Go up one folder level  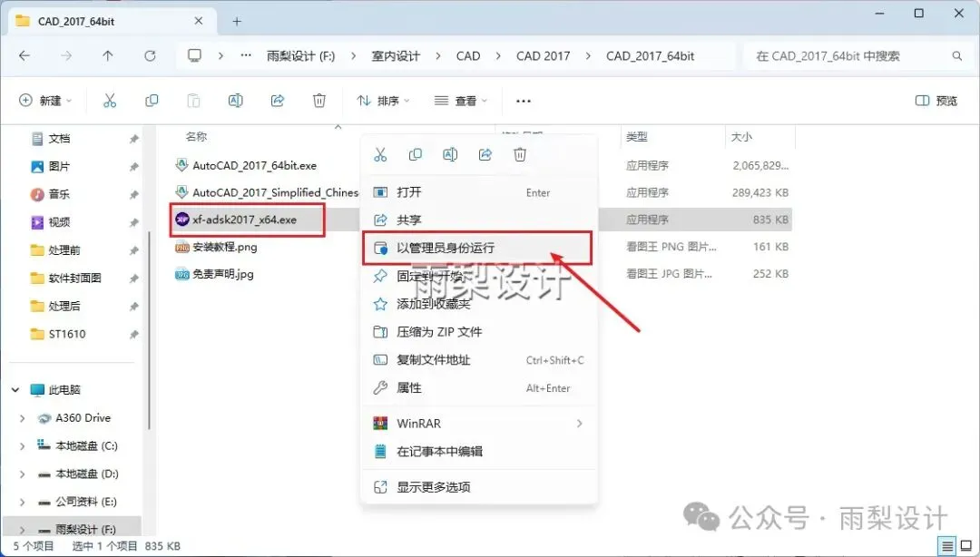click(x=107, y=55)
